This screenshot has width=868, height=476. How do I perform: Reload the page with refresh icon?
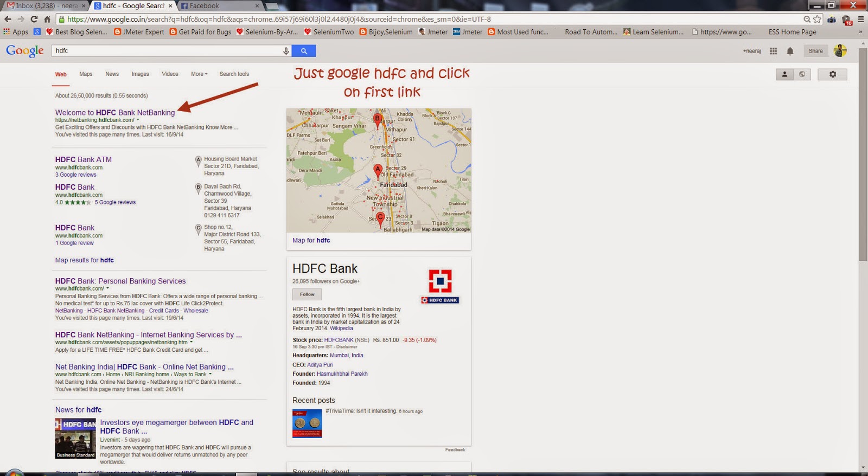pyautogui.click(x=34, y=19)
